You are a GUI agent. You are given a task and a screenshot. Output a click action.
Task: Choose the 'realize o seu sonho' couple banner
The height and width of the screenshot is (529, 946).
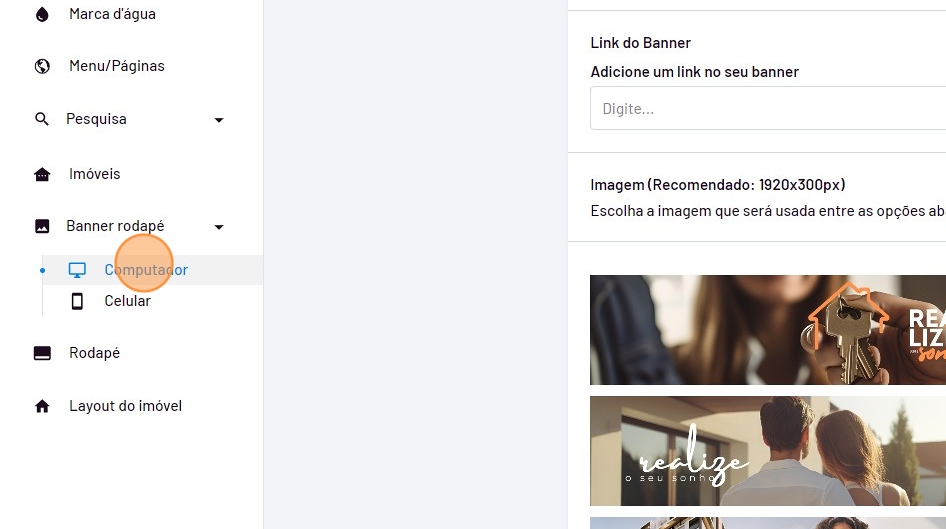(767, 451)
